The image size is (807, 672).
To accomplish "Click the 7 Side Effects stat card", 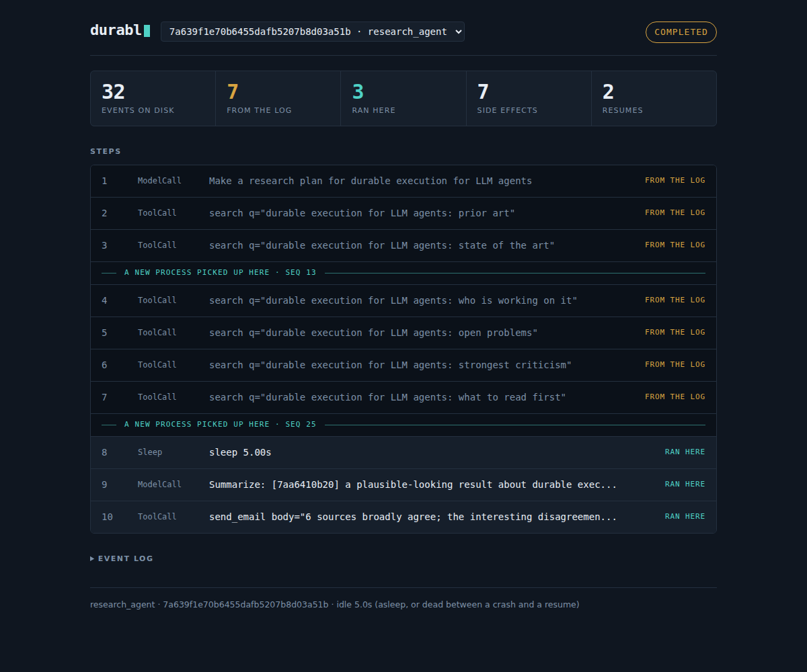I will (529, 99).
